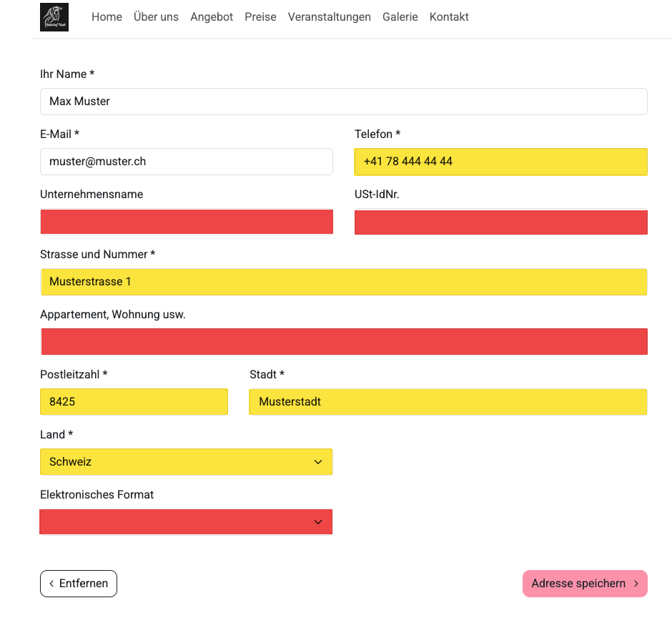This screenshot has height=623, width=672.
Task: Click the USt-IdNr. input field
Action: 500,222
